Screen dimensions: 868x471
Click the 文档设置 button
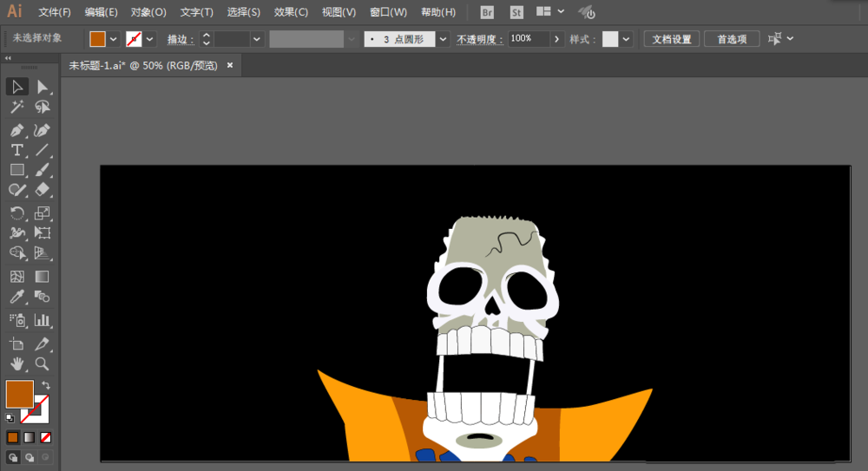point(672,39)
